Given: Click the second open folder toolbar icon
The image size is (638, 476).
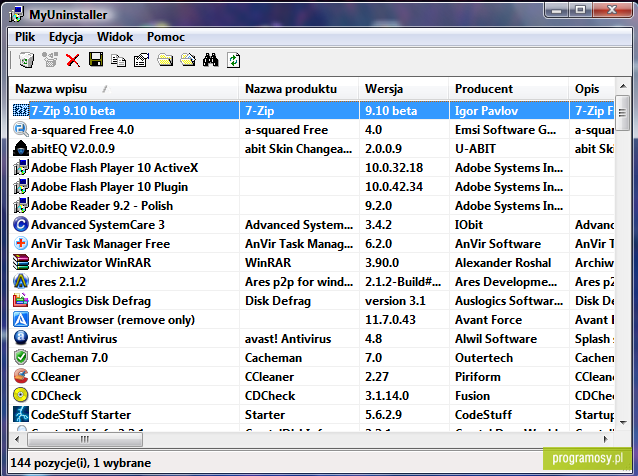Looking at the screenshot, I should (x=188, y=60).
